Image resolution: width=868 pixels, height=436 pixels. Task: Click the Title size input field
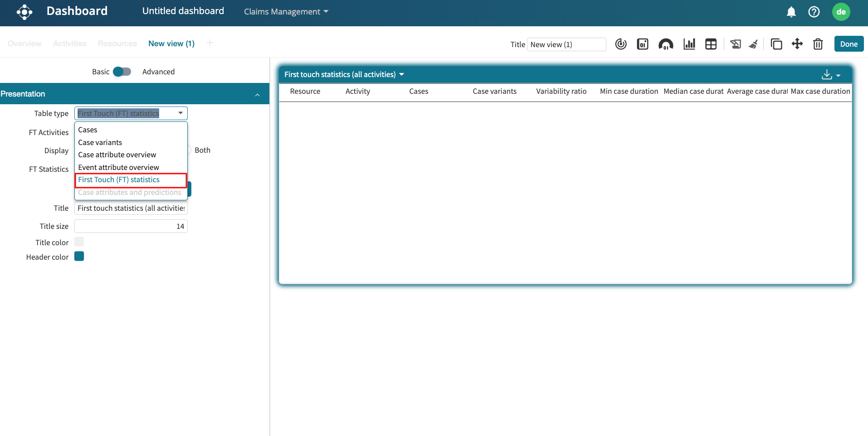click(131, 226)
